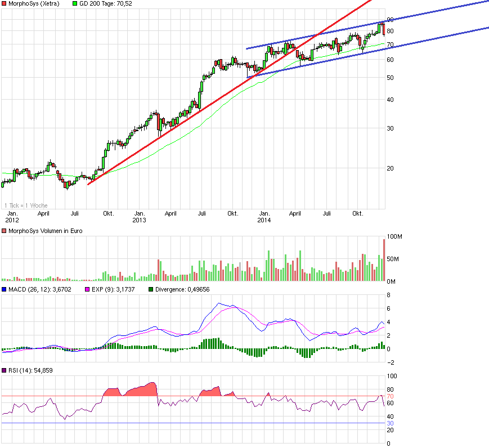Select the 'GD 200 Tage: 70,52' label
This screenshot has width=489, height=448.
coord(105,4)
